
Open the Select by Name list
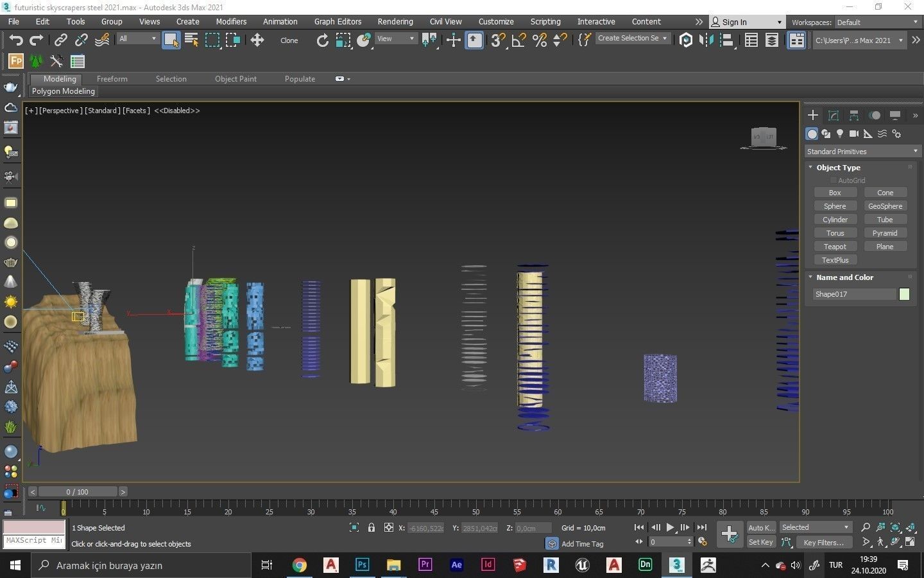pos(191,40)
